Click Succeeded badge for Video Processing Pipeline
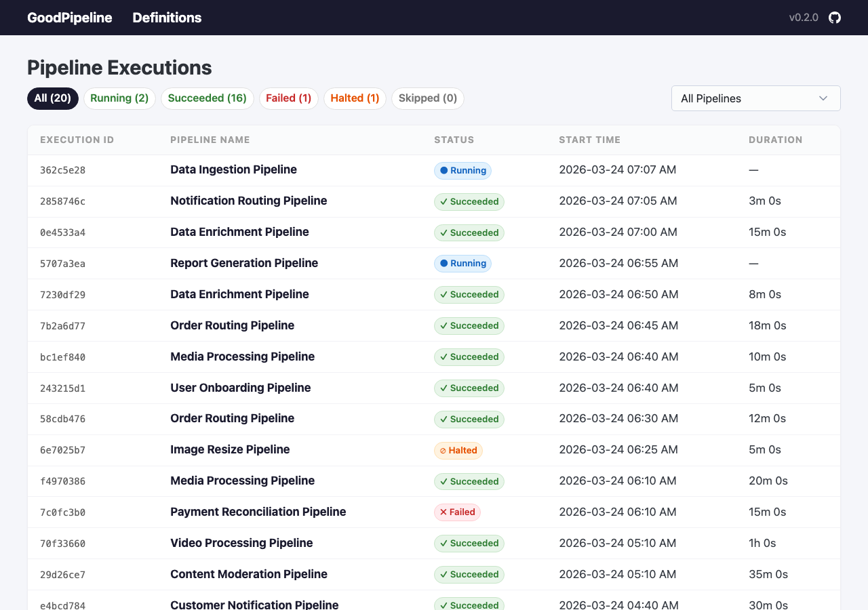Image resolution: width=868 pixels, height=610 pixels. click(469, 544)
